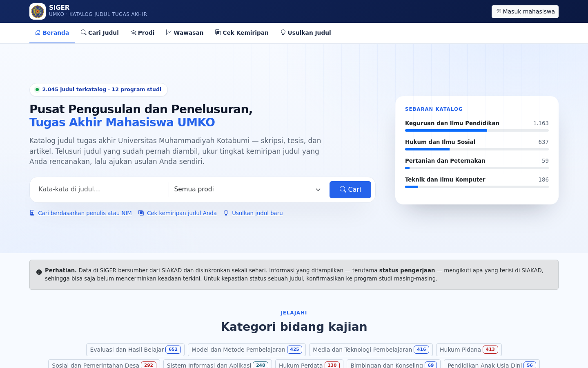Viewport: 588px width, 368px height.
Task: Open the Semua prodi dropdown
Action: point(247,190)
